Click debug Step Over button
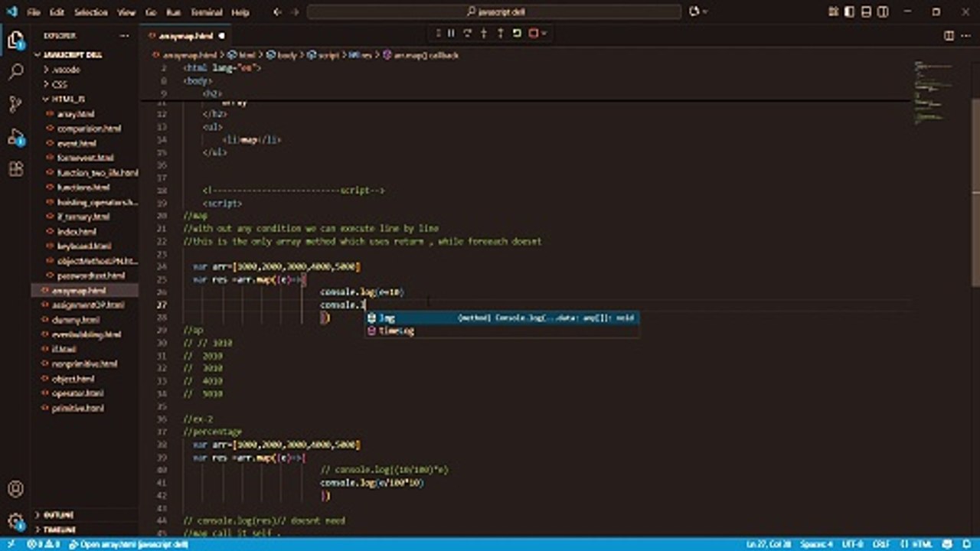Image resolution: width=980 pixels, height=551 pixels. click(467, 33)
